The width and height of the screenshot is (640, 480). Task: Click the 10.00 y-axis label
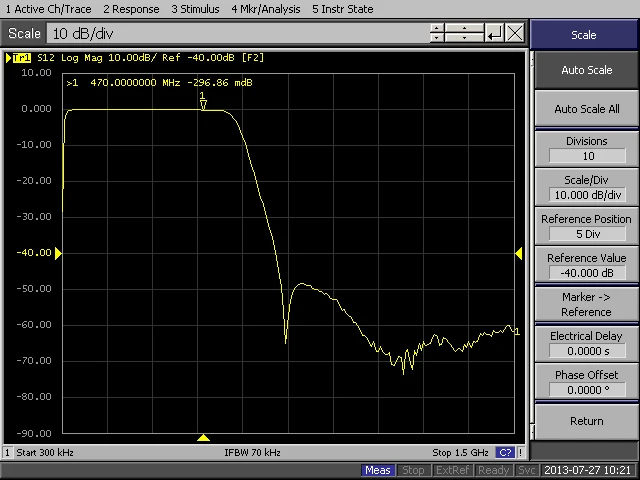(x=36, y=73)
